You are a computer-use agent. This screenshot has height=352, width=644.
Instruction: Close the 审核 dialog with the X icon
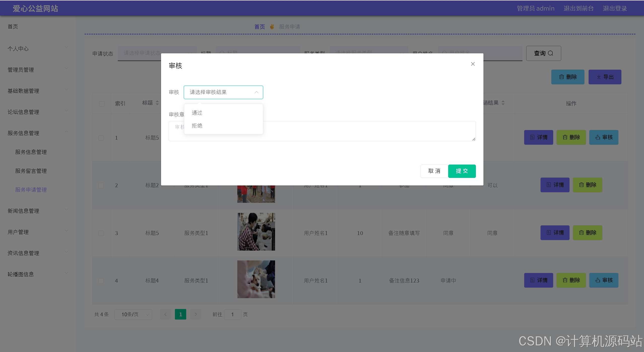click(x=473, y=64)
